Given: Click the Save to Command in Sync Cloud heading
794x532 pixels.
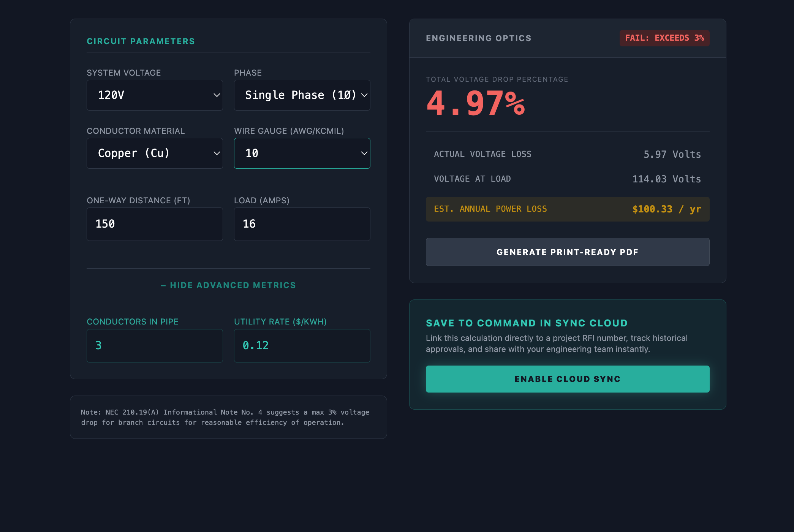Looking at the screenshot, I should coord(527,323).
